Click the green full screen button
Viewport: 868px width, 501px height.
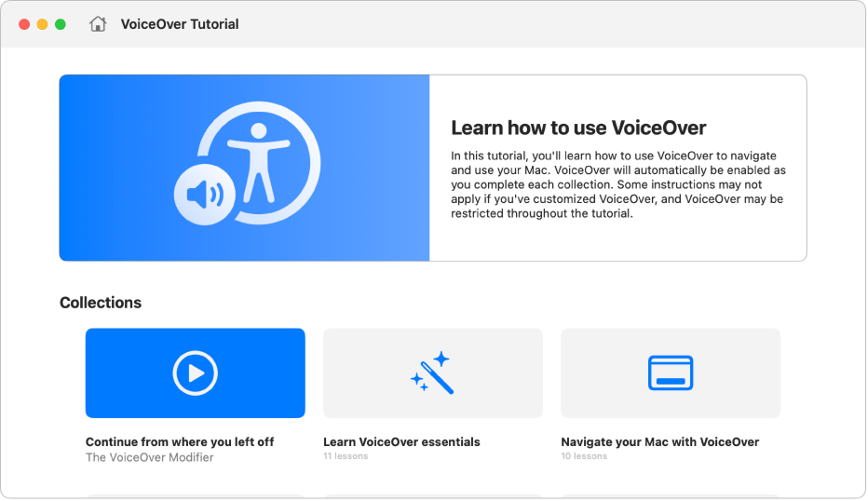pyautogui.click(x=61, y=24)
